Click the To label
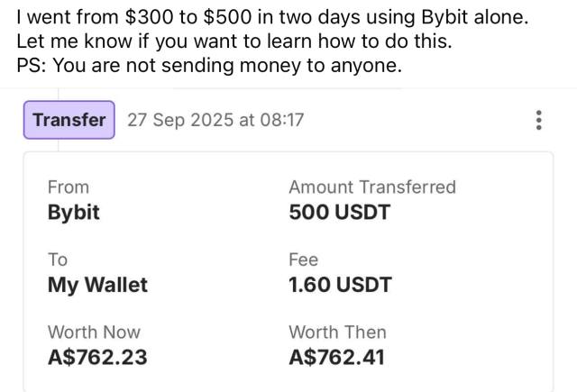Viewport: 577px width, 392px height. point(58,260)
